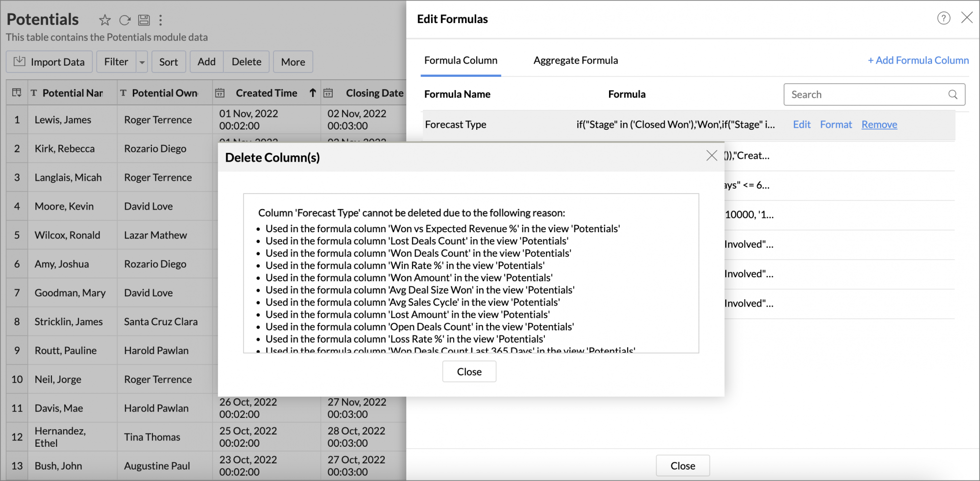Select the Formula Column tab
The height and width of the screenshot is (481, 980).
click(461, 60)
